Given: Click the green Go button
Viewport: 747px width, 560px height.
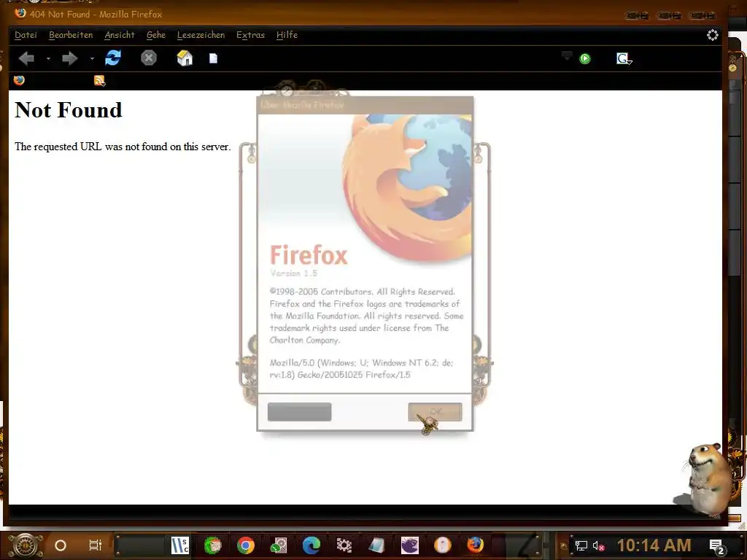Looking at the screenshot, I should pyautogui.click(x=585, y=58).
